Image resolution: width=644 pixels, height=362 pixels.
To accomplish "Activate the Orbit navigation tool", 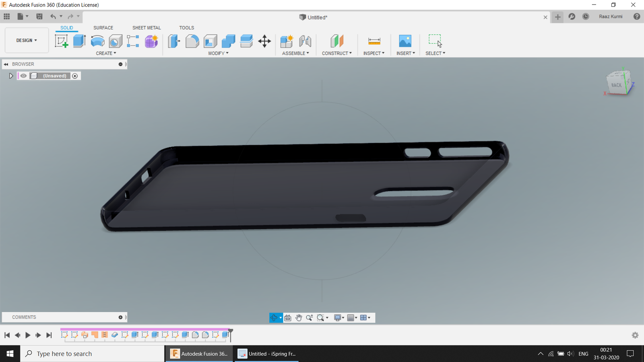I will (x=274, y=318).
